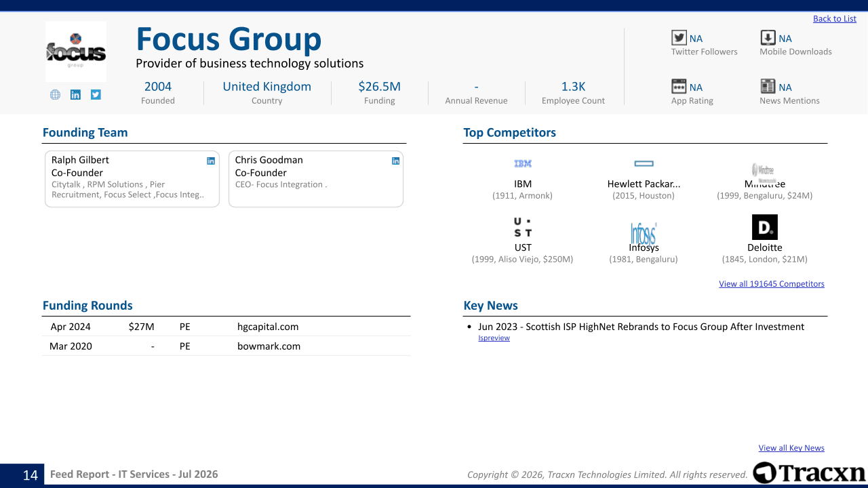Select the Ralph Gilbert founder card name
868x488 pixels.
[x=80, y=160]
